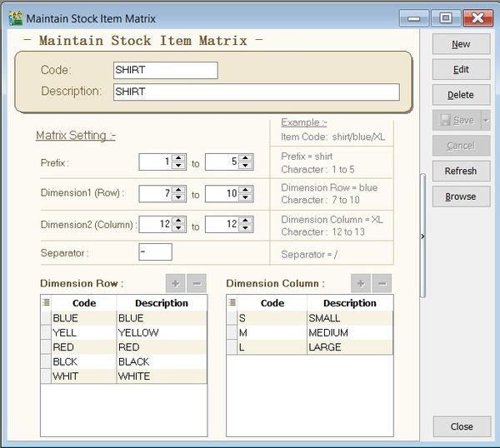Open Dimension Column grid menu icon

232,303
